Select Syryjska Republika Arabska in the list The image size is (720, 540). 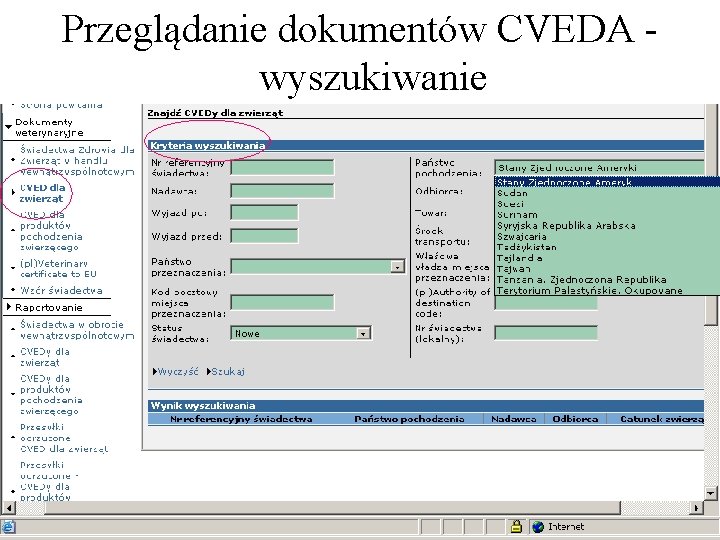608,225
